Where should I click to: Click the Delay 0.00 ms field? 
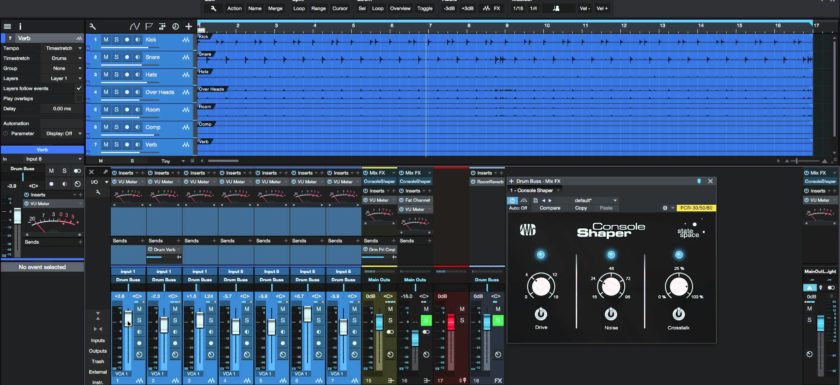click(63, 109)
